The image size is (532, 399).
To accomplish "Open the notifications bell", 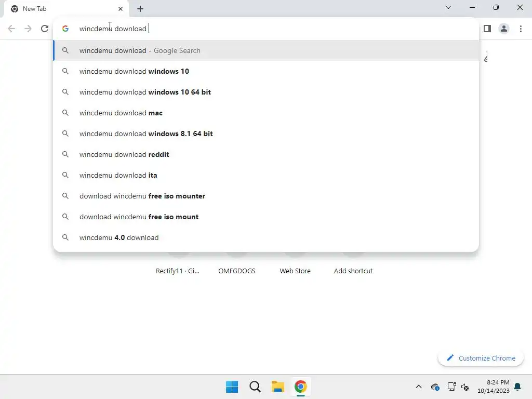I will 518,387.
